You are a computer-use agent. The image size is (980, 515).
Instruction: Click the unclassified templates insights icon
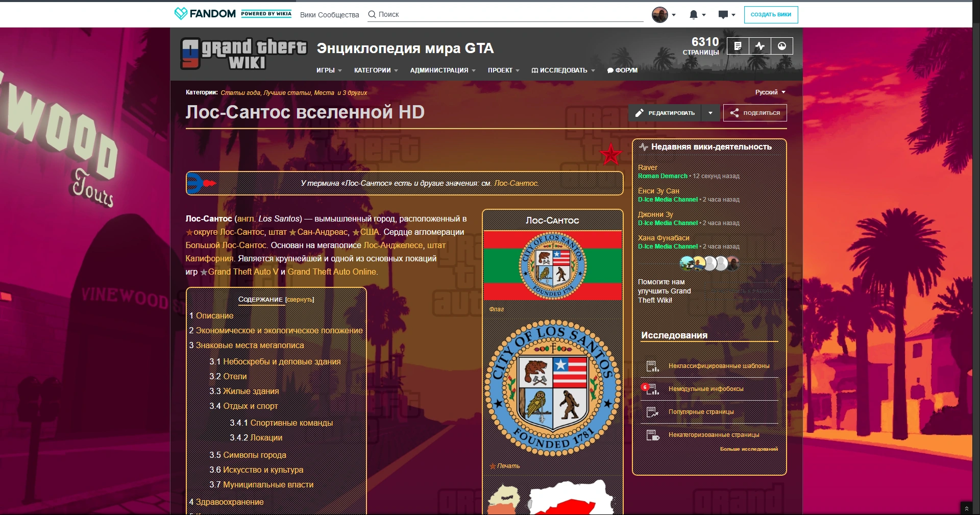(652, 366)
